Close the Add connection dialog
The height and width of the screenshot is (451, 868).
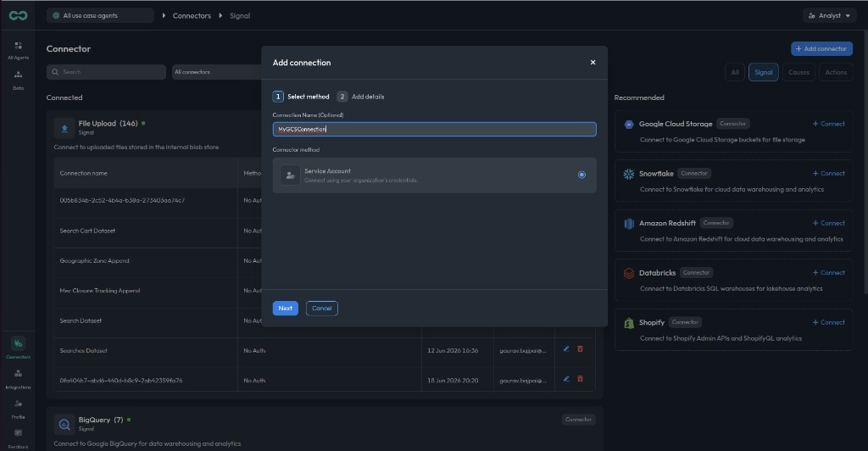[593, 63]
